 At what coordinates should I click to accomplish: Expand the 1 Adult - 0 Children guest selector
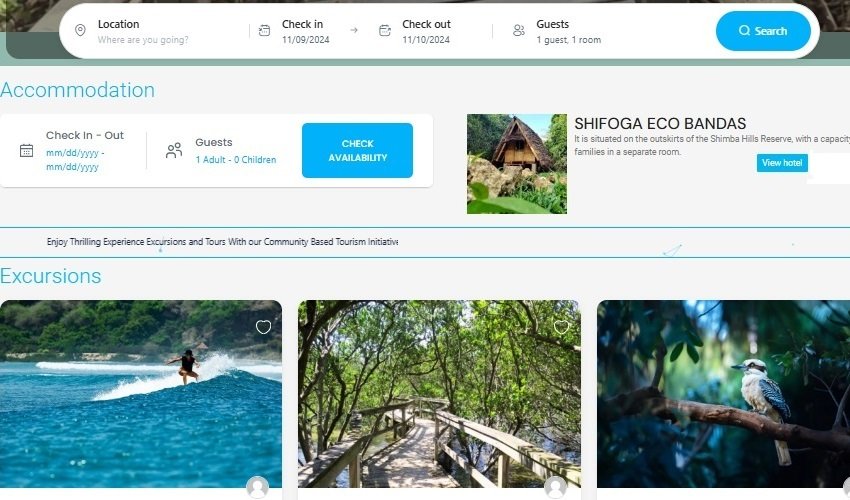(236, 160)
